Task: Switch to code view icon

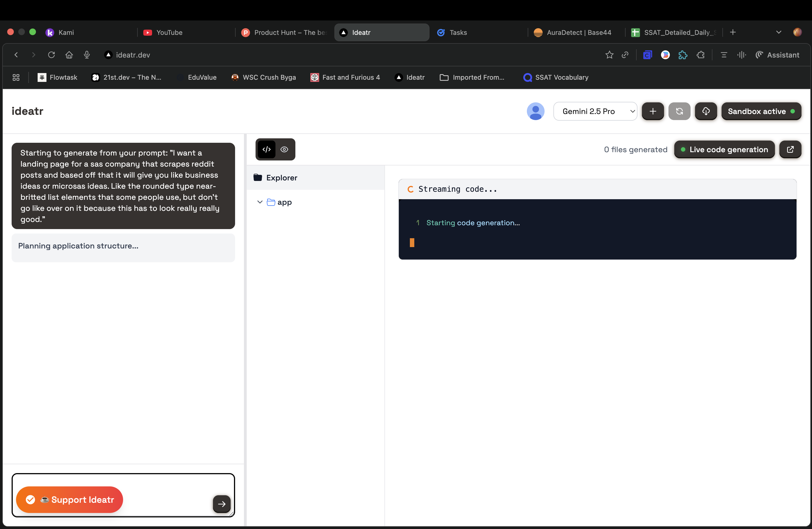Action: (x=266, y=149)
